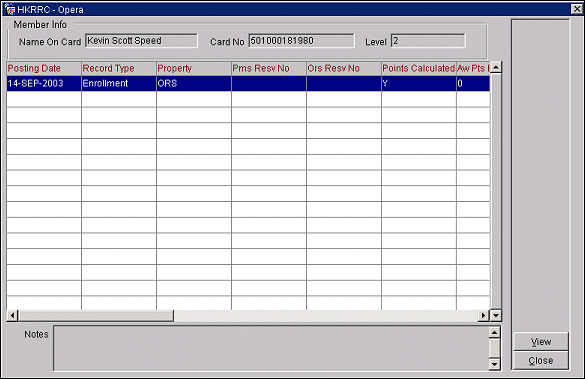Click the Notes scroll up arrow
Image resolution: width=585 pixels, height=379 pixels.
coord(494,332)
